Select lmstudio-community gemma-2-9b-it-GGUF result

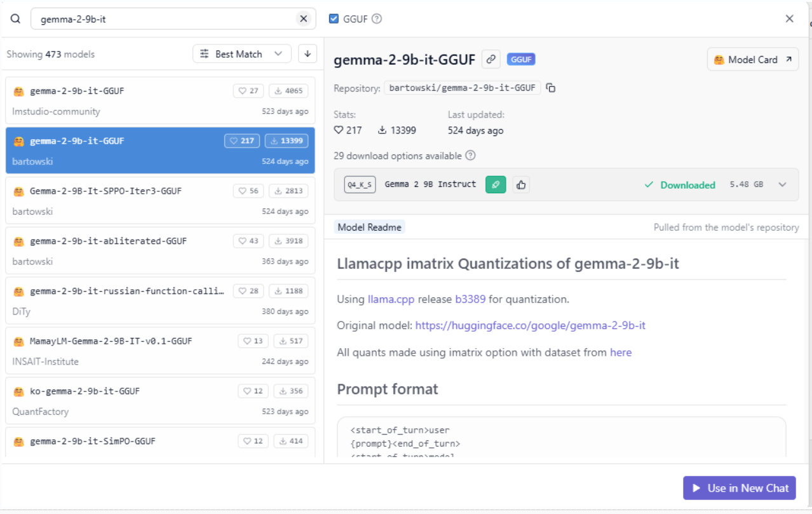click(160, 100)
